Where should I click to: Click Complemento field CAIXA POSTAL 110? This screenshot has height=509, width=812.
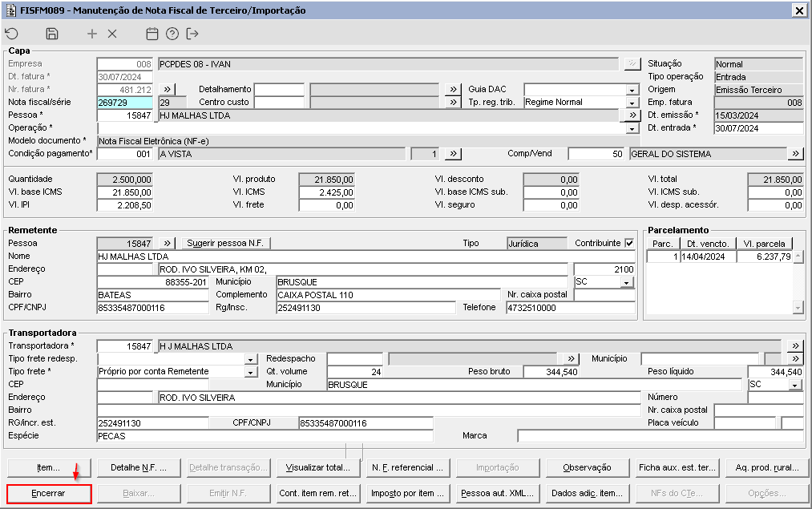point(389,295)
